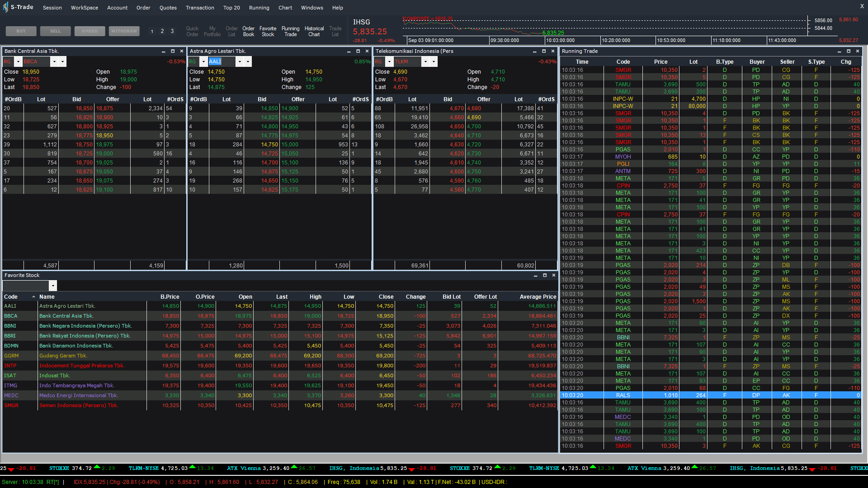
Task: Open the Favorite Stock group dropdown
Action: tap(53, 286)
